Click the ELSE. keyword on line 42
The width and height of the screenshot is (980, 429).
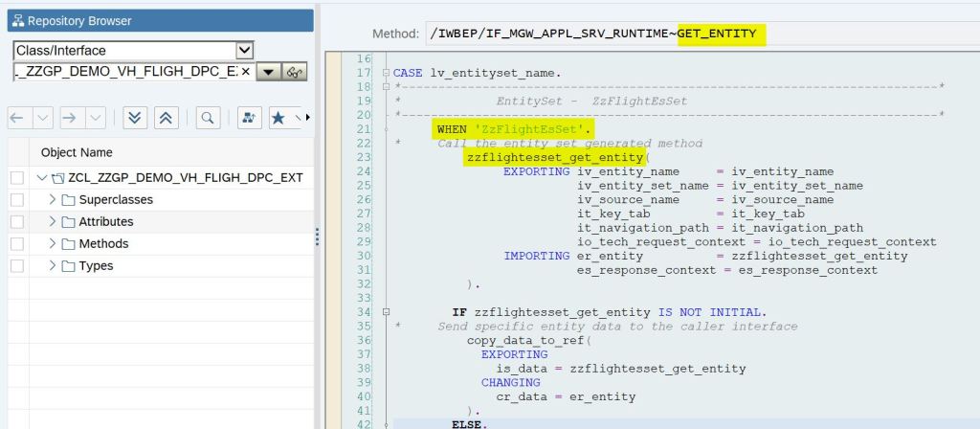click(x=468, y=425)
